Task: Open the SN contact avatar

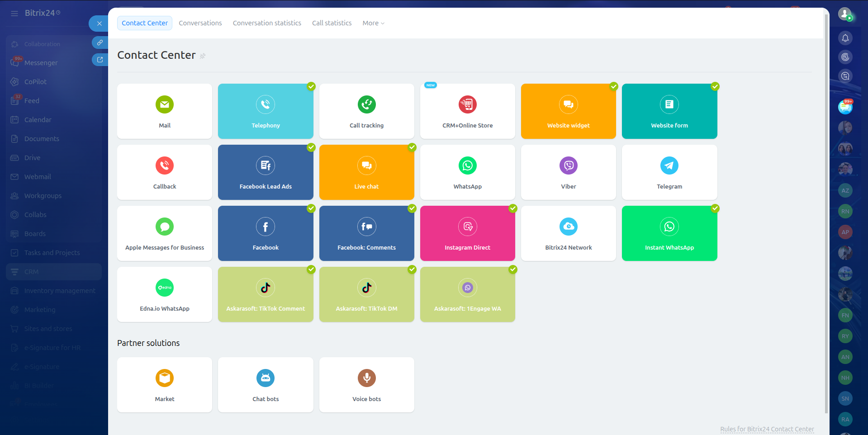Action: pos(845,398)
